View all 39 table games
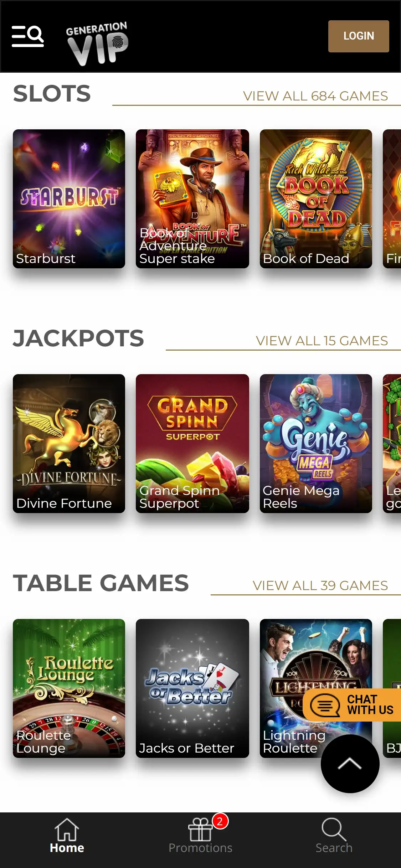The width and height of the screenshot is (401, 868). click(320, 585)
